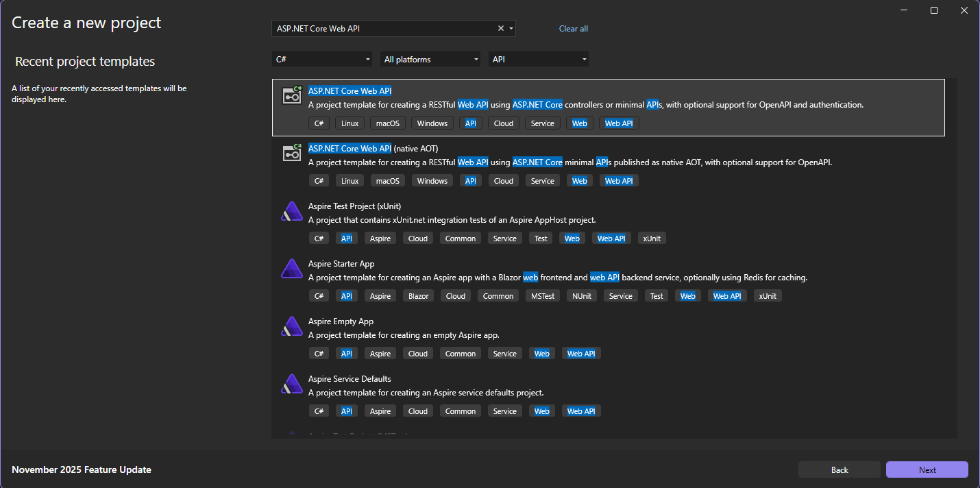Image resolution: width=980 pixels, height=488 pixels.
Task: Select the Linux tag on ASP.NET Core Web API
Action: pyautogui.click(x=350, y=123)
